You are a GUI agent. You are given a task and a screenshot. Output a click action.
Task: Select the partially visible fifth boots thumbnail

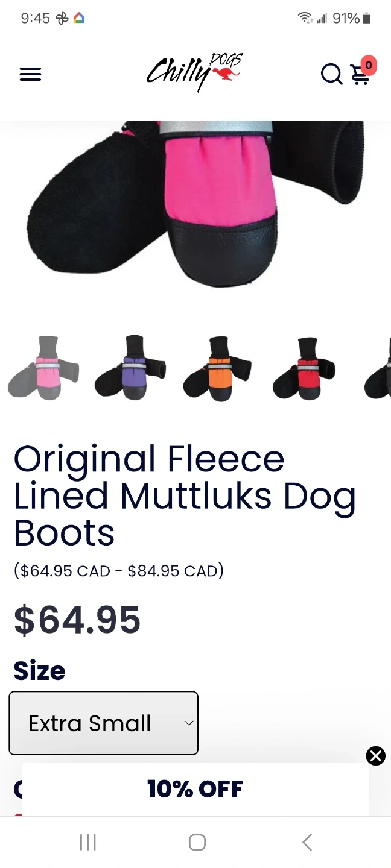tap(379, 368)
